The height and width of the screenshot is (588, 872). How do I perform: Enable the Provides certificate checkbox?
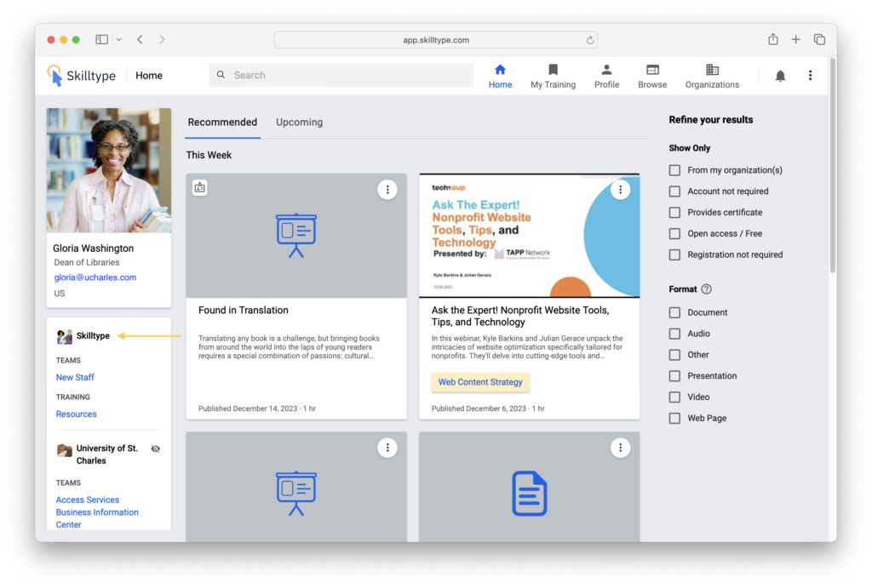(x=674, y=213)
